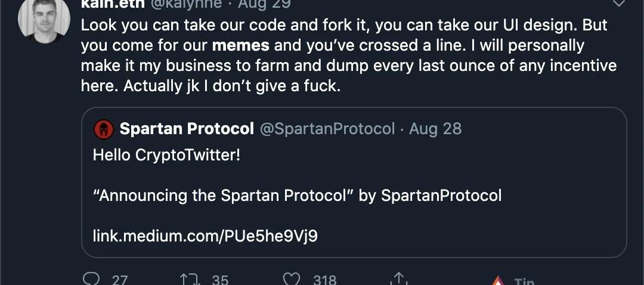
Task: Click the reply speech bubble icon
Action: pyautogui.click(x=91, y=279)
